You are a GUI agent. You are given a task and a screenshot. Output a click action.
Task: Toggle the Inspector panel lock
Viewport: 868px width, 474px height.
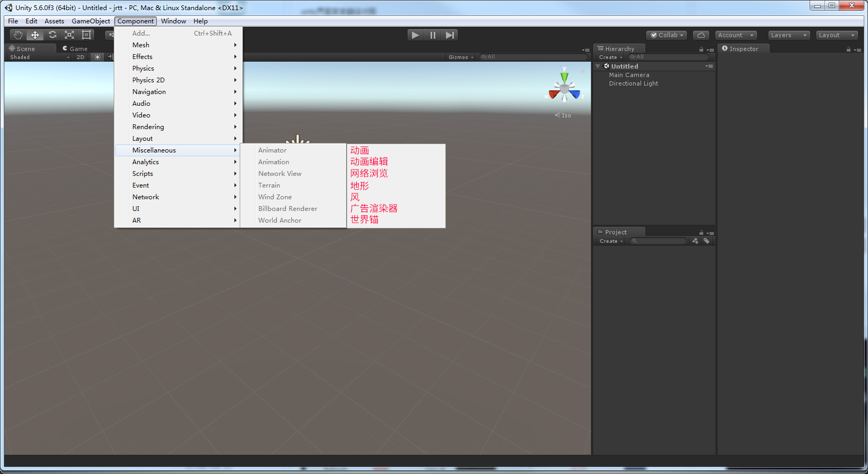pyautogui.click(x=848, y=49)
